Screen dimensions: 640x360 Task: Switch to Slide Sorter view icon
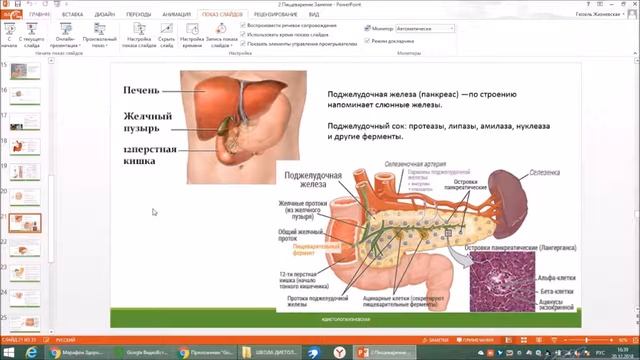pyautogui.click(x=524, y=340)
